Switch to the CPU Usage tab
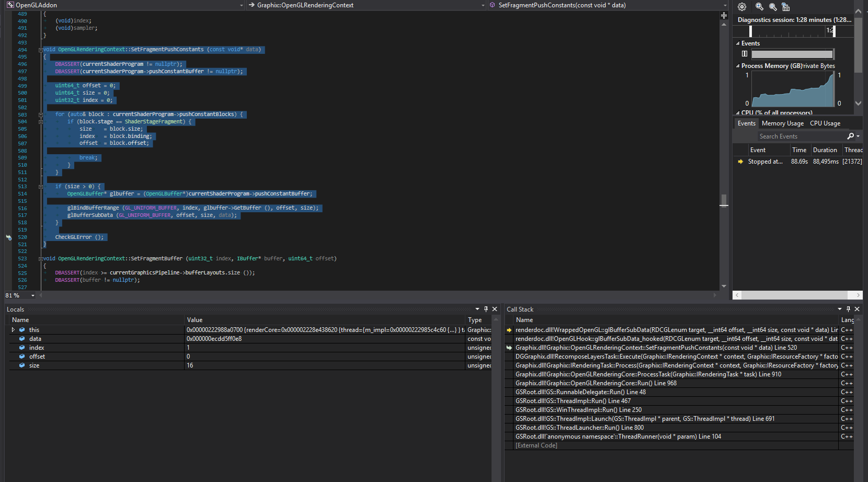 click(x=825, y=123)
